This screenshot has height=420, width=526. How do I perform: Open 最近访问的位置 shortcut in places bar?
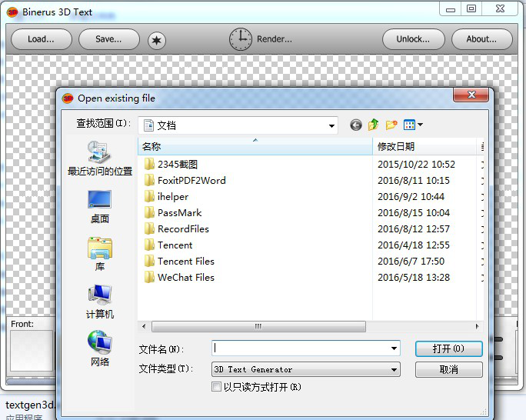100,158
